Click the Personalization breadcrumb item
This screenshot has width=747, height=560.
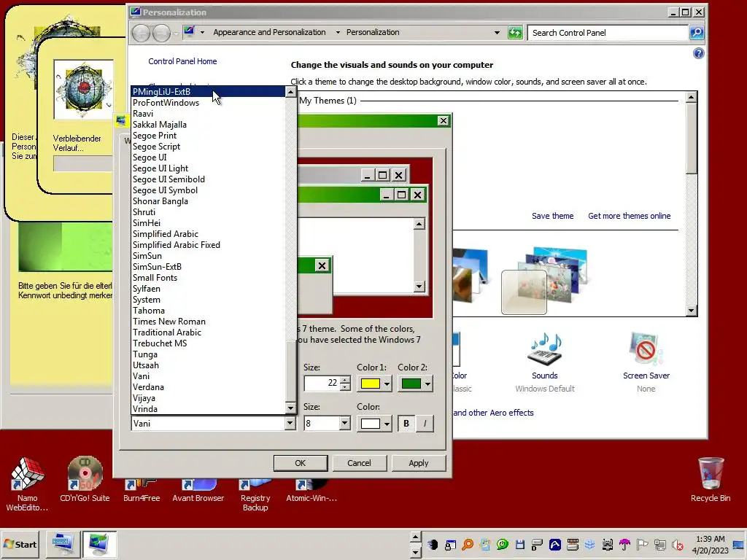[373, 32]
